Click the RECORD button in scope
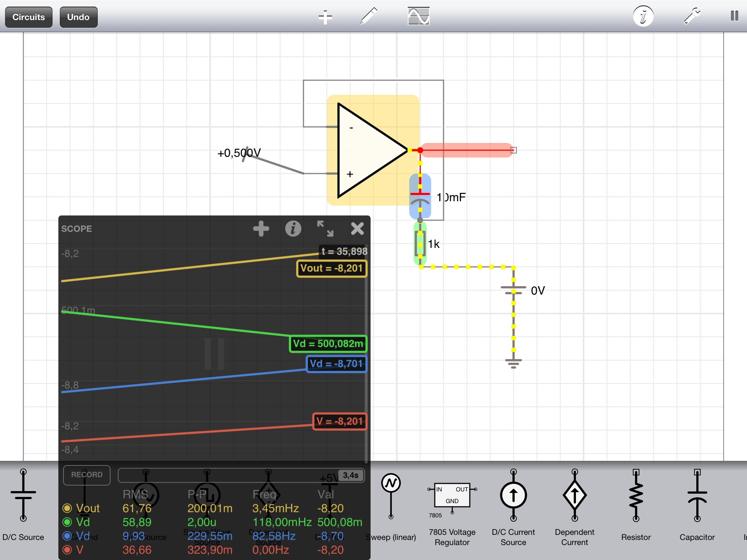This screenshot has width=747, height=560. click(x=87, y=475)
